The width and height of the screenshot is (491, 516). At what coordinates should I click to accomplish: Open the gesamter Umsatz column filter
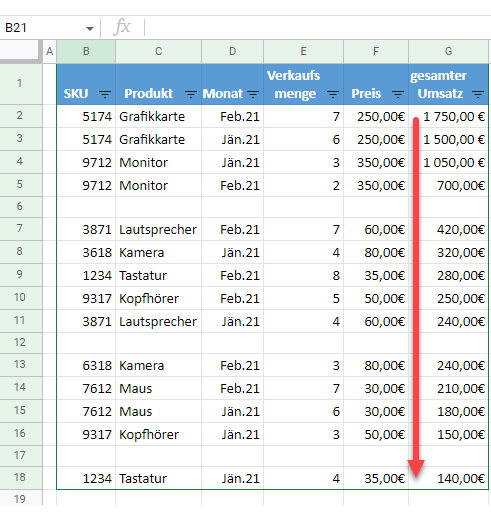pyautogui.click(x=478, y=94)
